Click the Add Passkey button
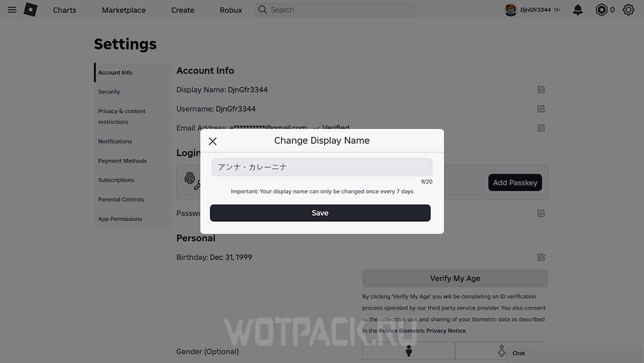 [x=515, y=183]
